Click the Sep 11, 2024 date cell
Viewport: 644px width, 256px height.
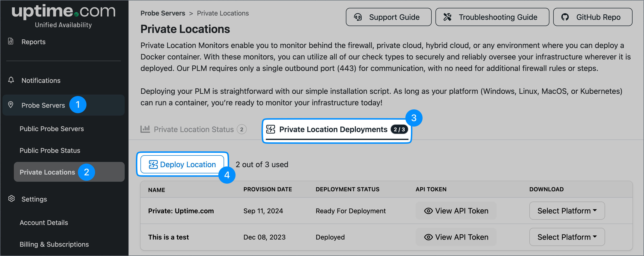click(x=263, y=211)
